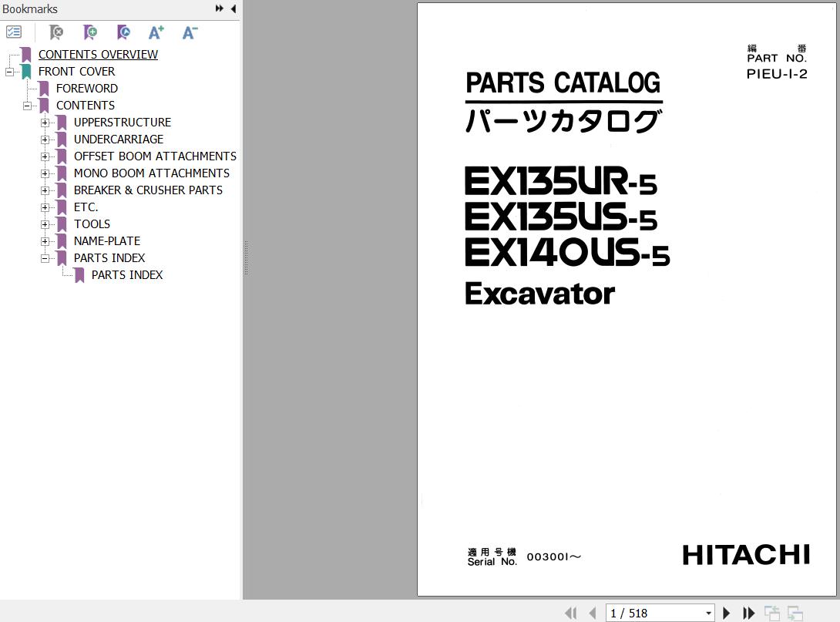Click the HITACHI logo text
The width and height of the screenshot is (840, 622).
click(746, 555)
